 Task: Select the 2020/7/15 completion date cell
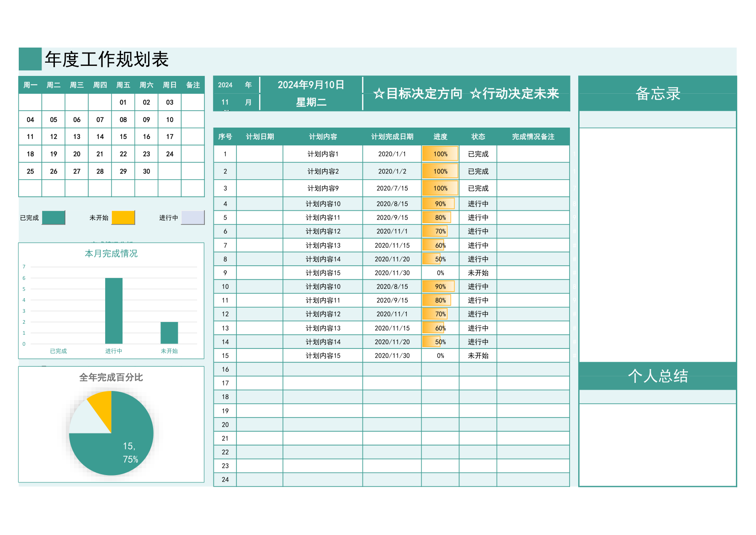(x=392, y=188)
